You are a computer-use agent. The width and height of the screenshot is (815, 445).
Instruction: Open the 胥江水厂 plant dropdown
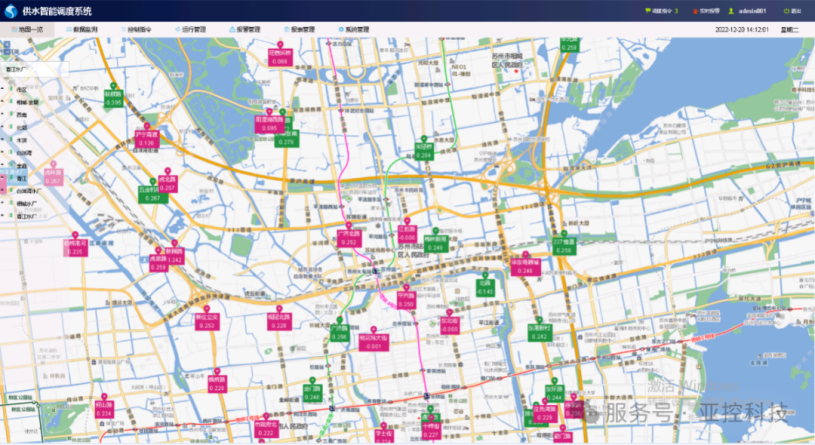(x=35, y=69)
